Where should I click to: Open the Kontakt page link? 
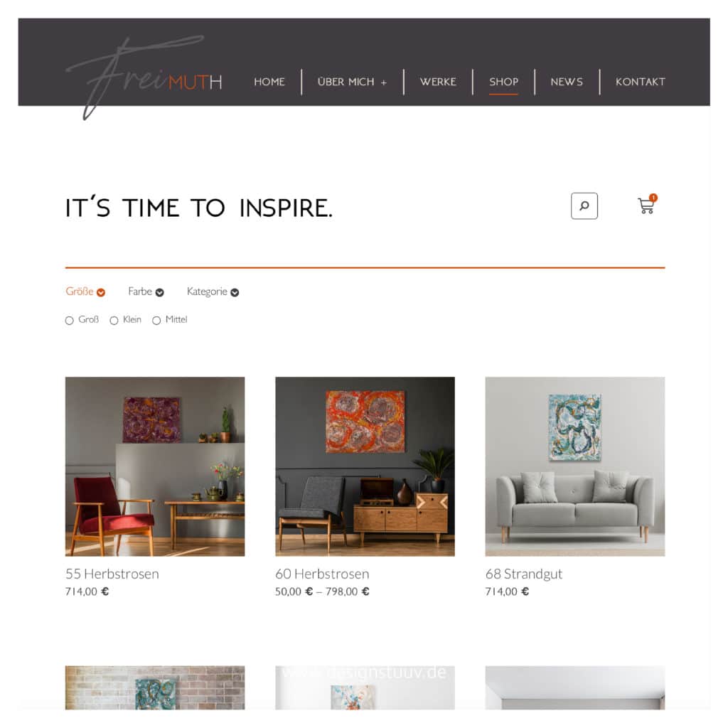641,82
